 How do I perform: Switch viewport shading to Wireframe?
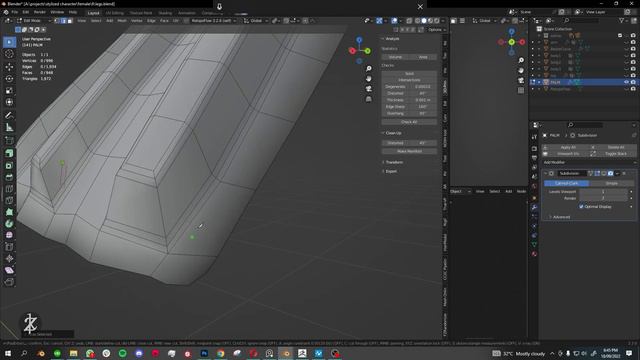[x=417, y=20]
